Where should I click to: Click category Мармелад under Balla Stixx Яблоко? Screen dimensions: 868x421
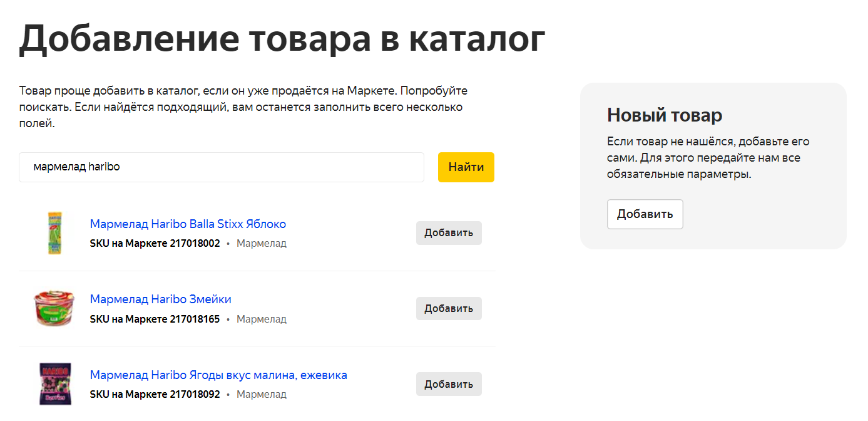[261, 243]
